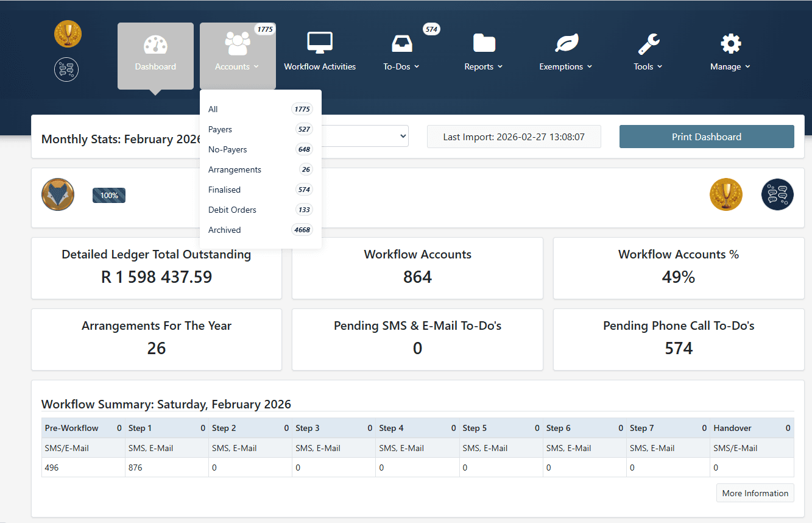Click Pending Phone Call To-Do's card
The width and height of the screenshot is (812, 523).
(679, 340)
